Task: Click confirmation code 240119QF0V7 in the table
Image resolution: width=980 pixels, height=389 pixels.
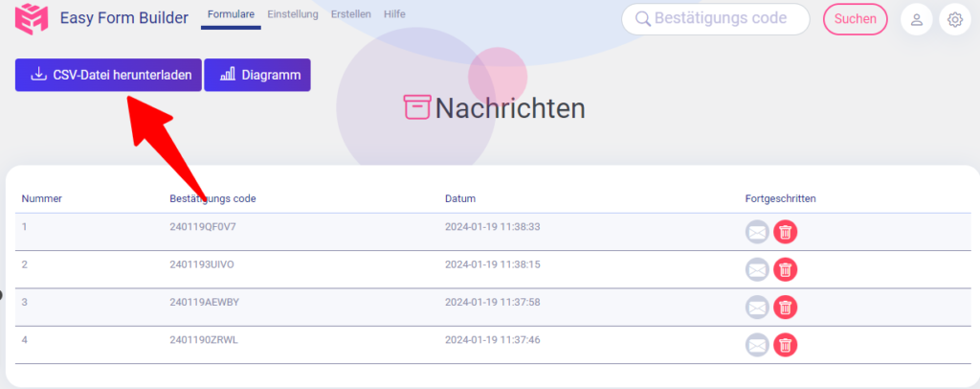Action: tap(203, 226)
